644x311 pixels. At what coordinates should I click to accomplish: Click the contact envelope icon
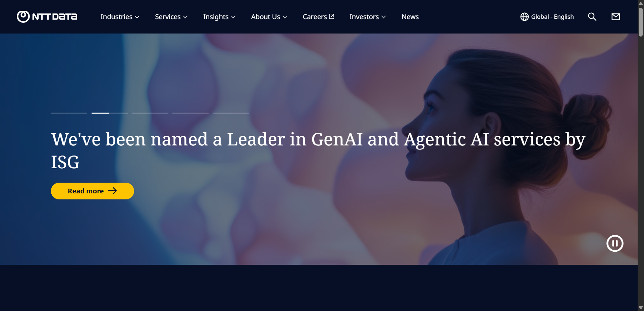pyautogui.click(x=616, y=17)
